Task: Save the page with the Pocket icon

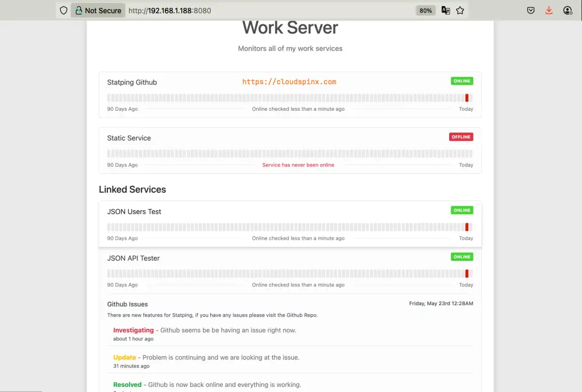Action: point(530,10)
